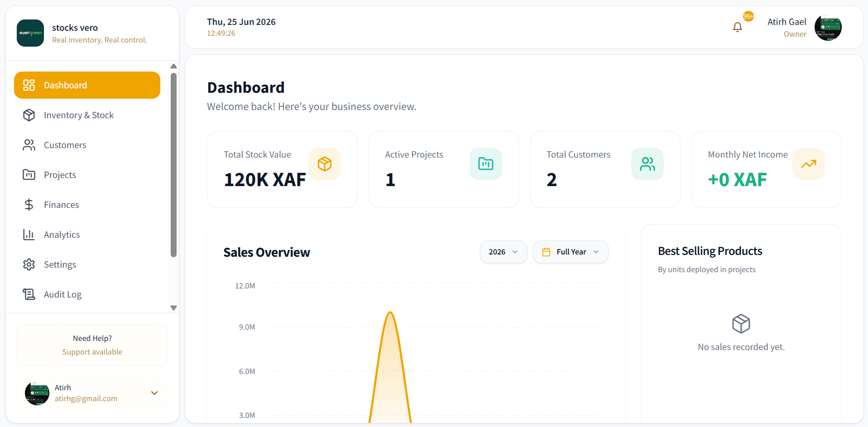The image size is (868, 427).
Task: Open notifications via the bell icon
Action: (x=738, y=28)
